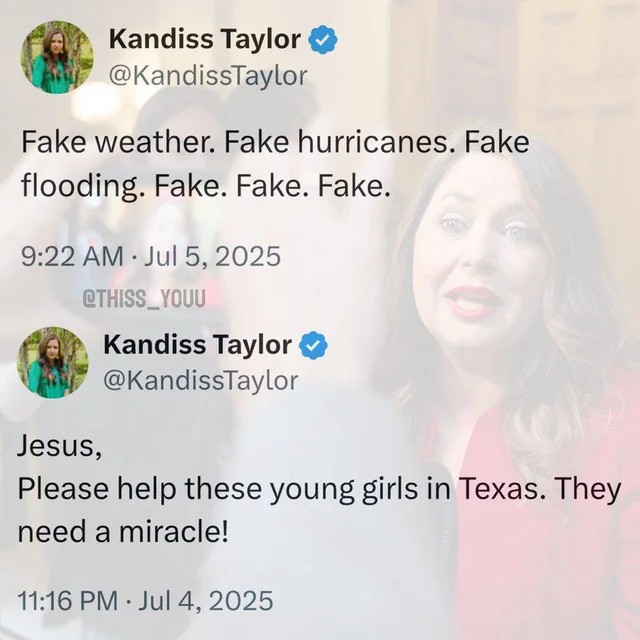
Task: Click the 9:22 AM · Jul 5, 2025 timestamp
Action: pos(151,257)
